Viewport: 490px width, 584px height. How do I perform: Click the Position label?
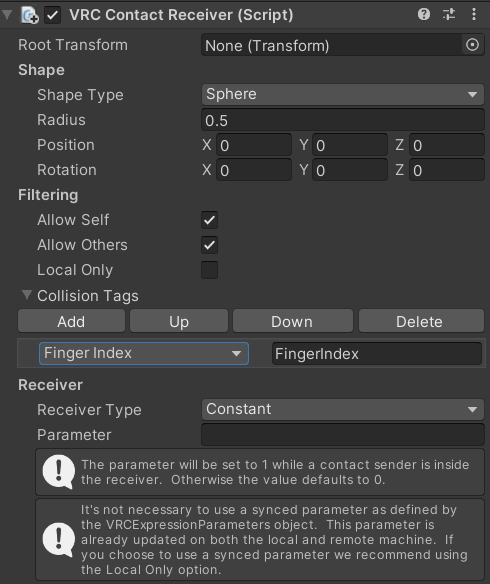point(66,145)
